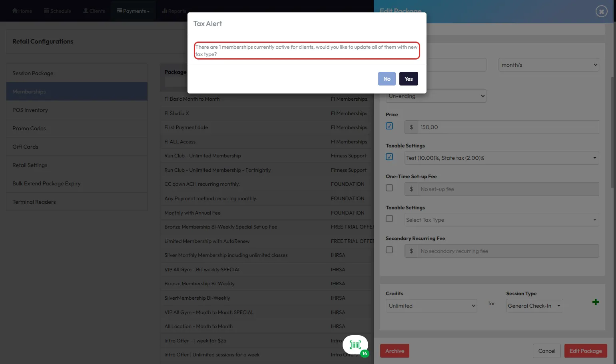The width and height of the screenshot is (616, 364).
Task: Click the Price amount input field
Action: coord(508,127)
